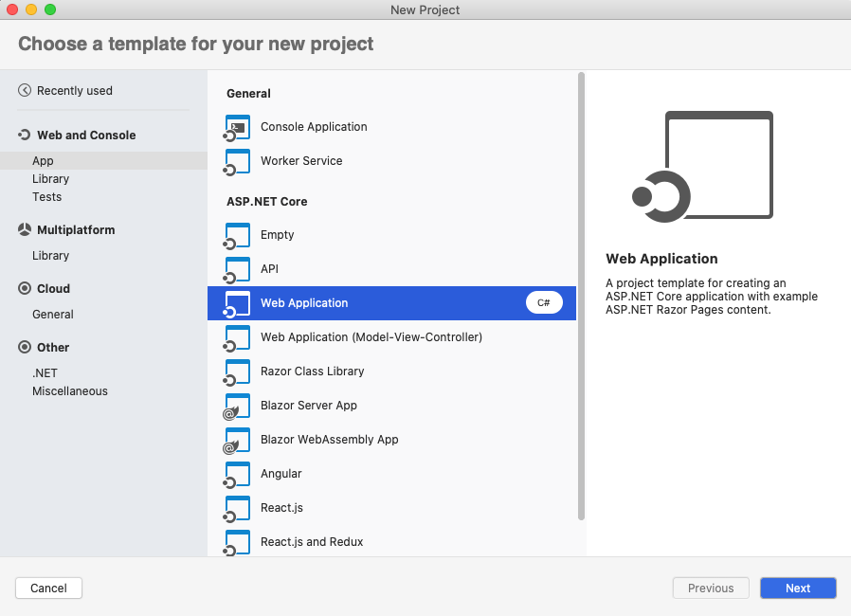Click the Next button
Viewport: 851px width, 616px height.
pos(797,588)
